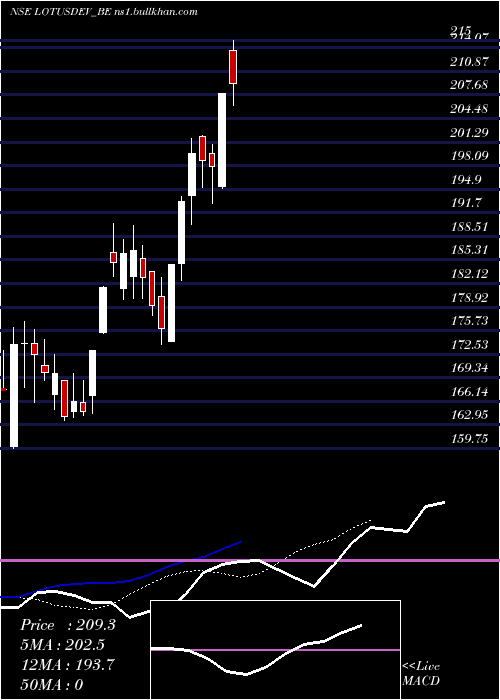
Task: Click the 162.95 price axis label
Action: (x=469, y=415)
